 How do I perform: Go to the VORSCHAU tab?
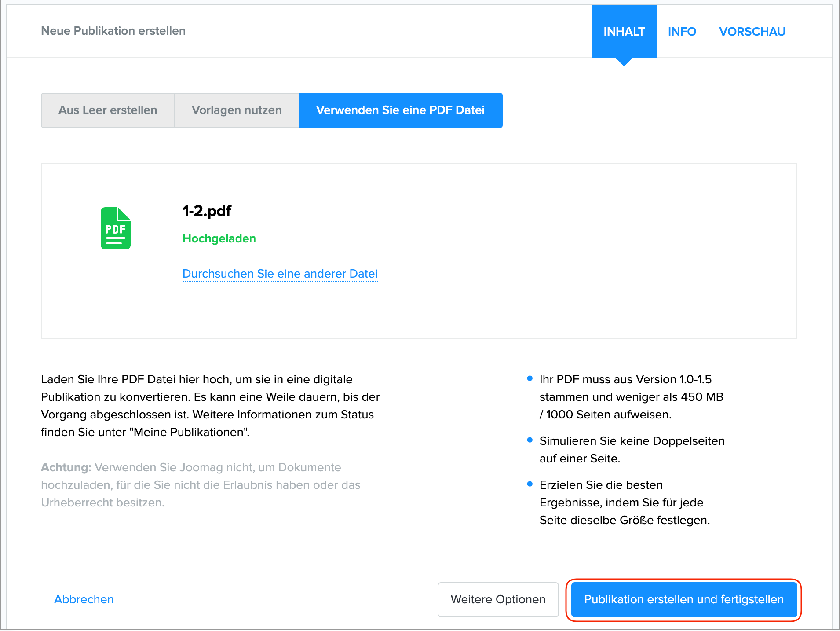click(x=752, y=32)
